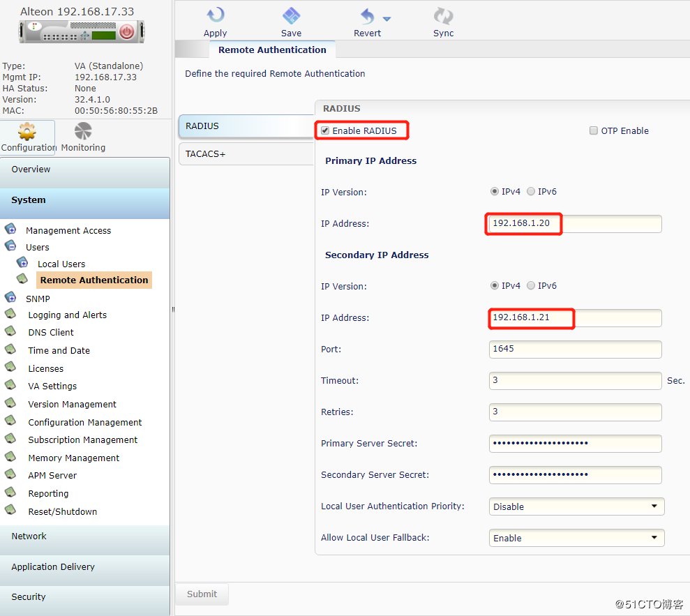Click the Memory Management leaf icon

[x=10, y=457]
